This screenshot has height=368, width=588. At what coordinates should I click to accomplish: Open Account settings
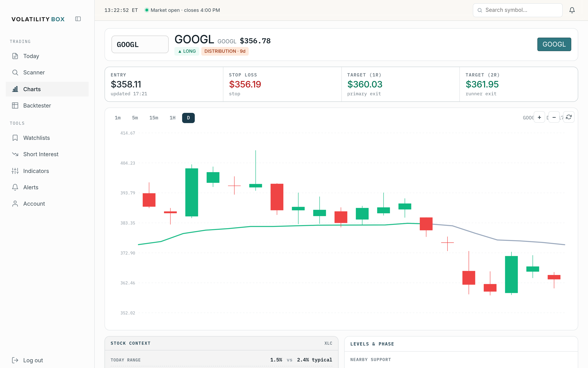(x=47, y=204)
